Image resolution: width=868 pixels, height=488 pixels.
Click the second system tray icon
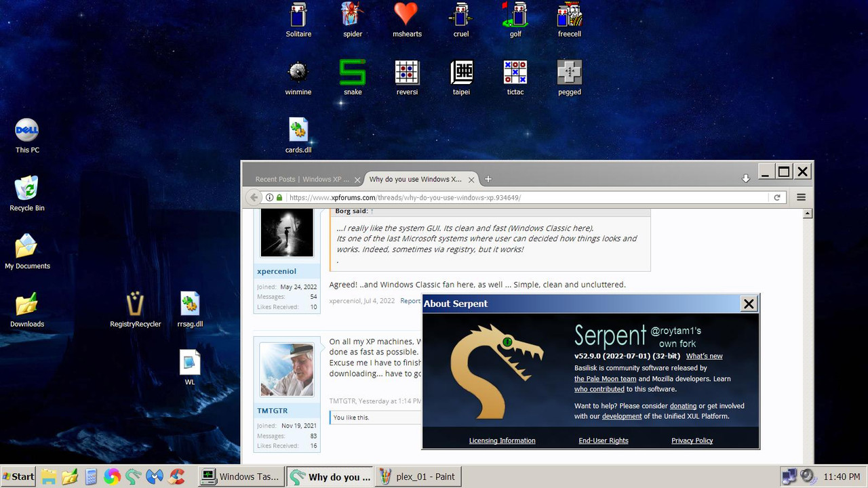[x=808, y=476]
